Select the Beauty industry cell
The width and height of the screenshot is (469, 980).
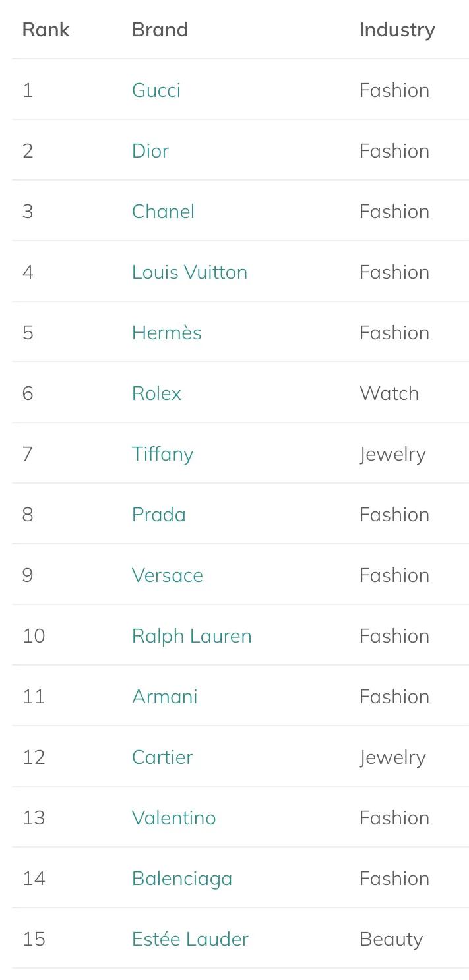(391, 939)
